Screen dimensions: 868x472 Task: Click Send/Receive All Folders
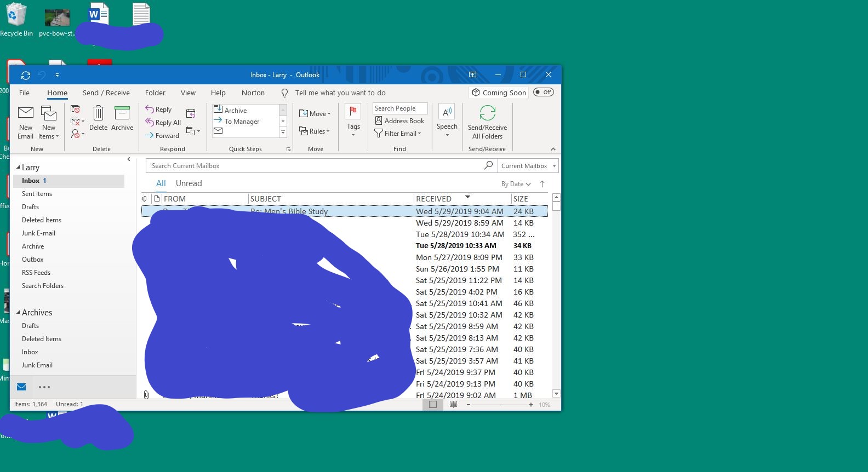point(487,122)
